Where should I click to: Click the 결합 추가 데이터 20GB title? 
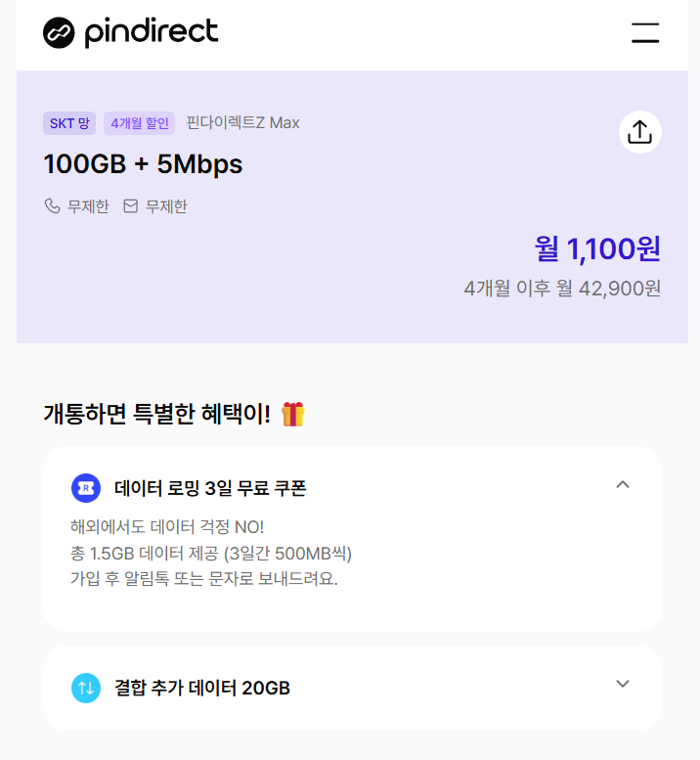click(202, 688)
